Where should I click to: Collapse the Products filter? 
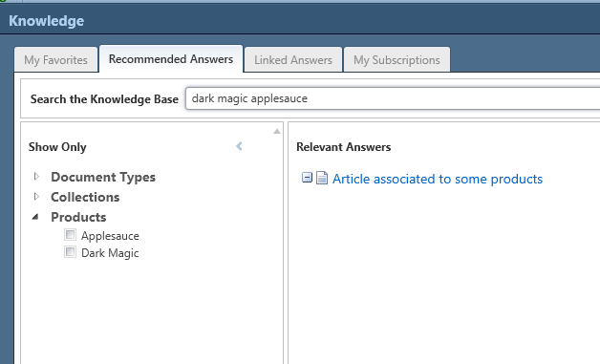pos(35,217)
